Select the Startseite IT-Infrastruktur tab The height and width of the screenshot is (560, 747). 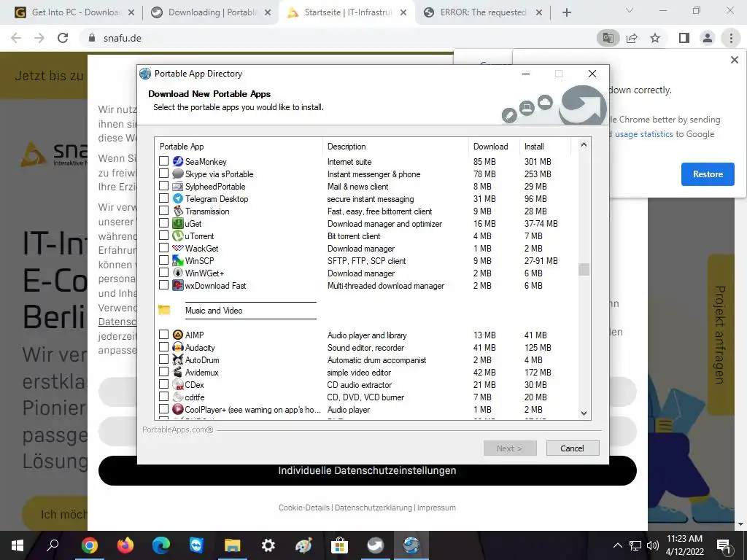coord(347,12)
